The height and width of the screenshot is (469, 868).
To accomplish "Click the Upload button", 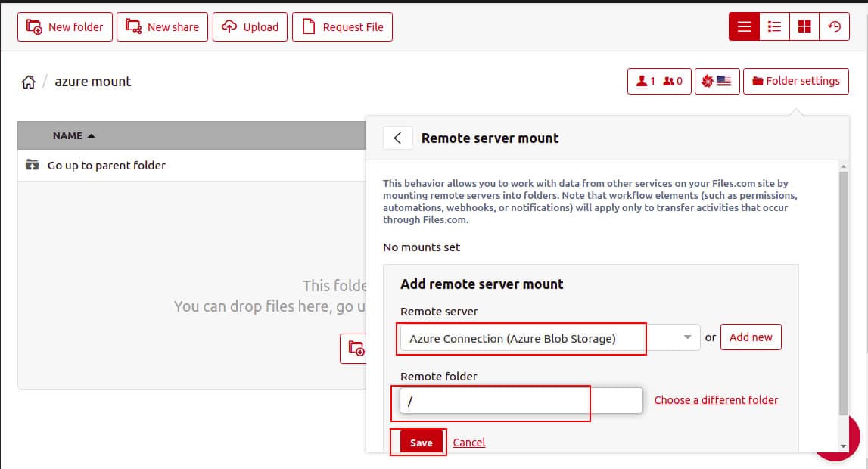I will pyautogui.click(x=250, y=27).
